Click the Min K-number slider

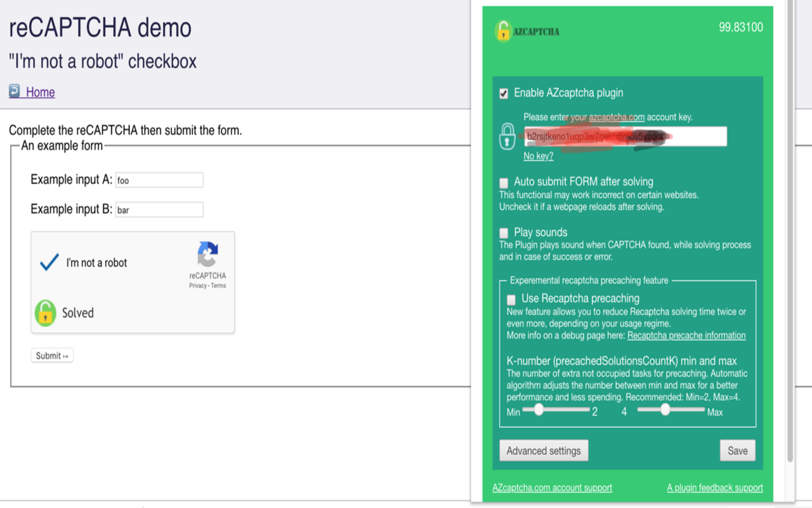556,410
